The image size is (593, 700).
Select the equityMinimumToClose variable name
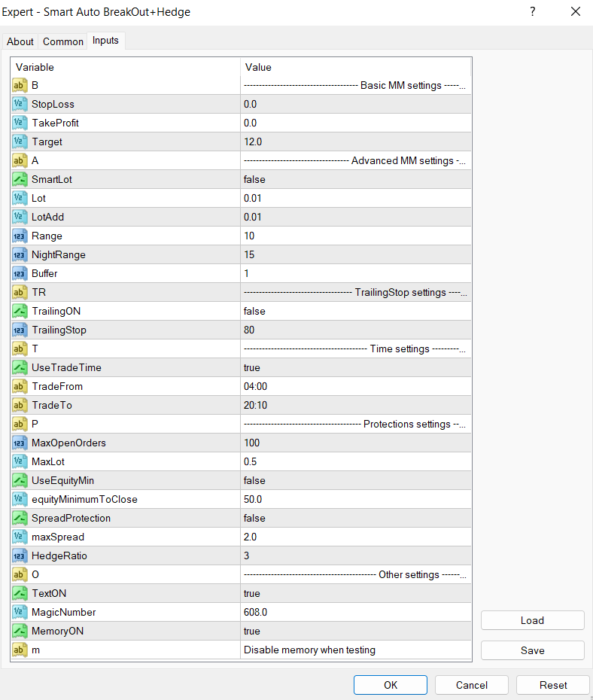click(84, 499)
